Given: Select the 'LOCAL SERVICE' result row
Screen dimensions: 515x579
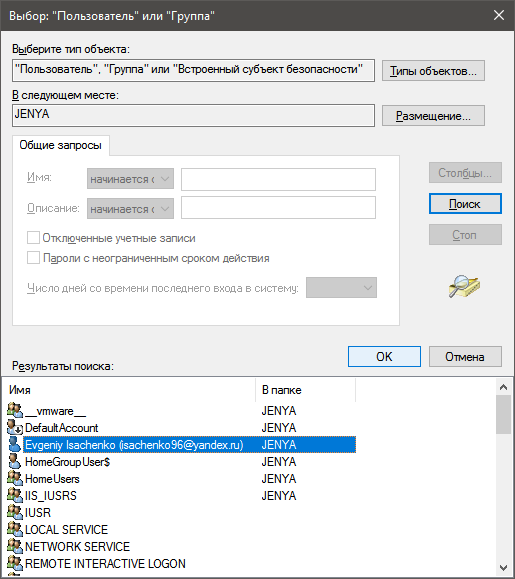Looking at the screenshot, I should click(x=181, y=530).
